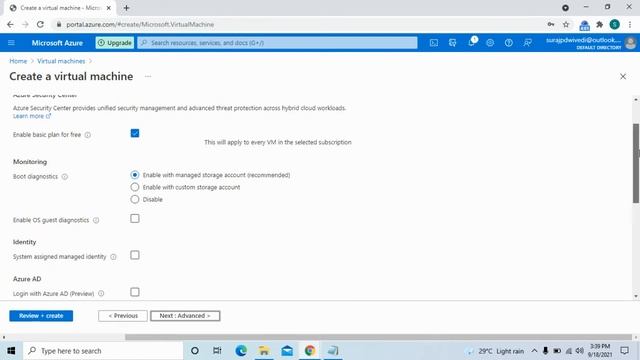
Task: Click the Virtual machines breadcrumb
Action: click(x=61, y=61)
